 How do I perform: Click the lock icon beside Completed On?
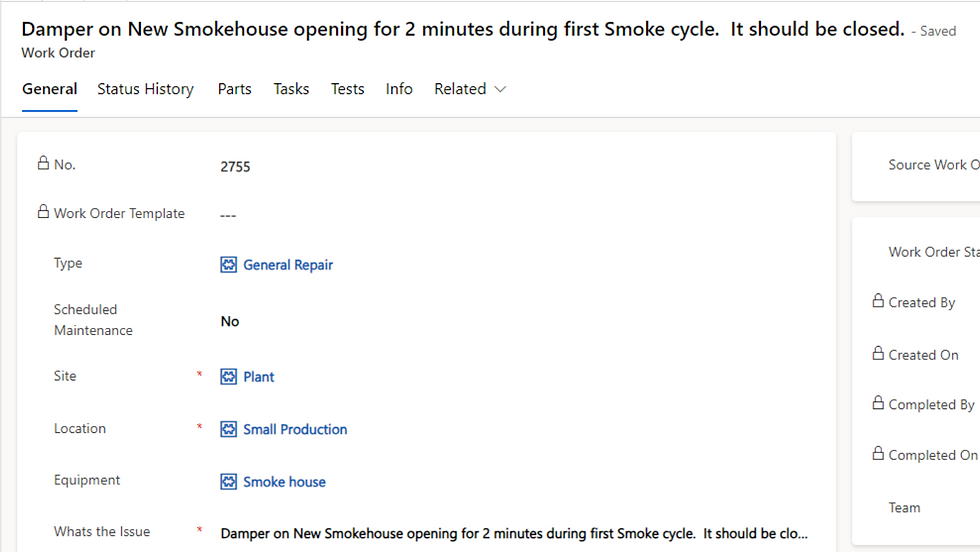click(878, 453)
